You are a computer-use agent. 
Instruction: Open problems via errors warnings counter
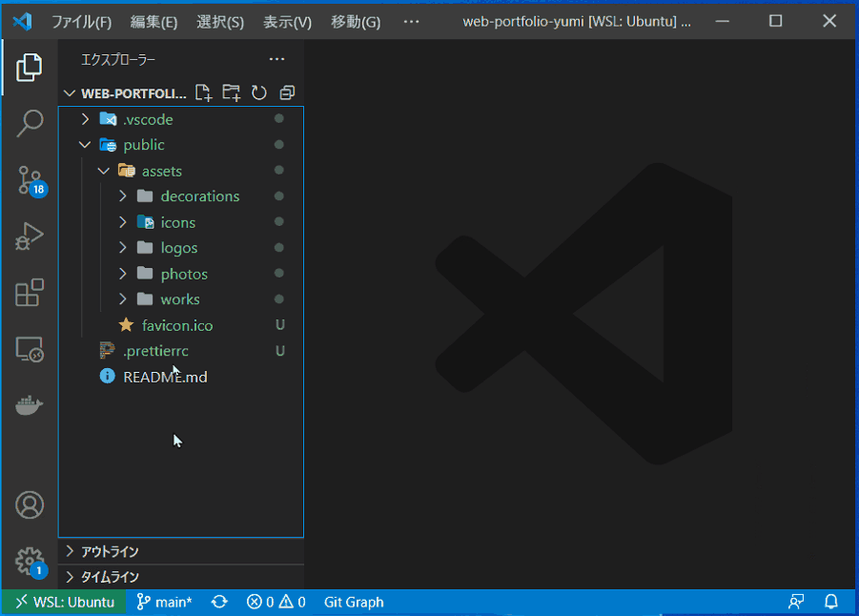pos(276,603)
